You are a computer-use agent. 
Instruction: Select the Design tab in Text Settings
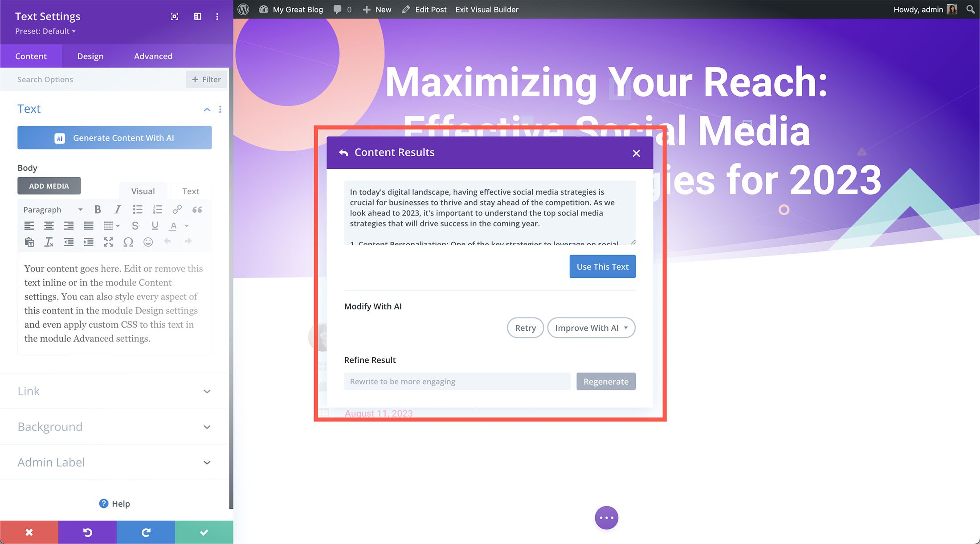coord(90,56)
